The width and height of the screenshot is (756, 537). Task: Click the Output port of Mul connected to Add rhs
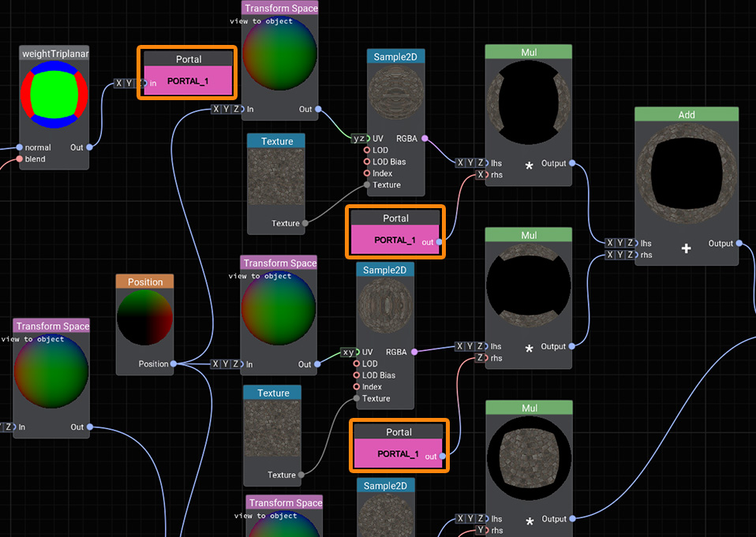[571, 346]
